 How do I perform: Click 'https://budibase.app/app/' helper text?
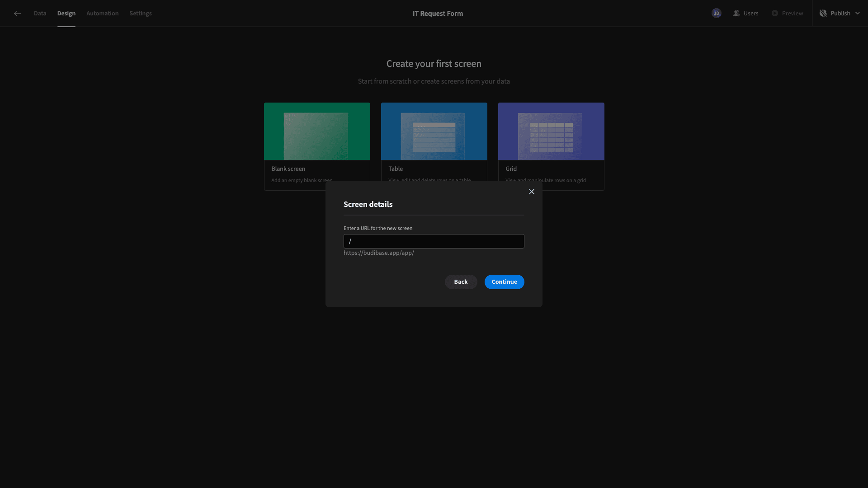pyautogui.click(x=379, y=253)
